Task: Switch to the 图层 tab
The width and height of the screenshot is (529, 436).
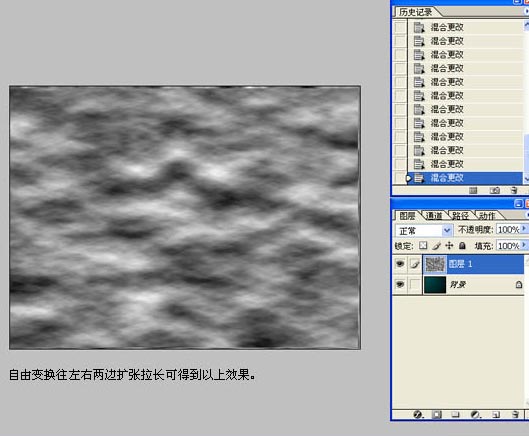Action: coord(407,216)
